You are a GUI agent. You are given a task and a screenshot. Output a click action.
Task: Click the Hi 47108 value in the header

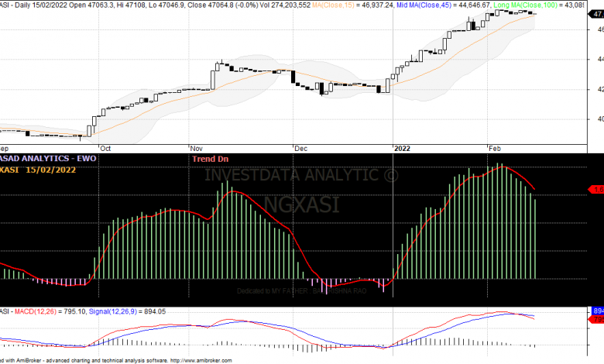click(130, 5)
